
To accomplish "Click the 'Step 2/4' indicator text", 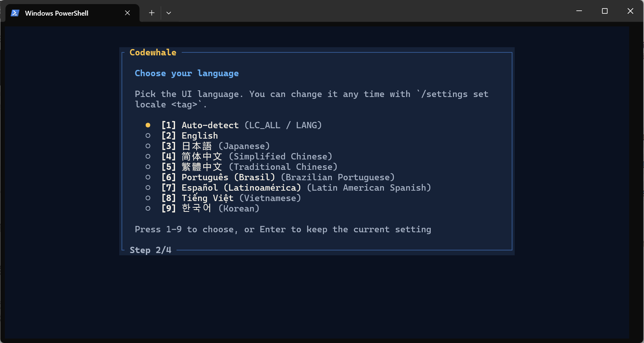I will [x=151, y=250].
